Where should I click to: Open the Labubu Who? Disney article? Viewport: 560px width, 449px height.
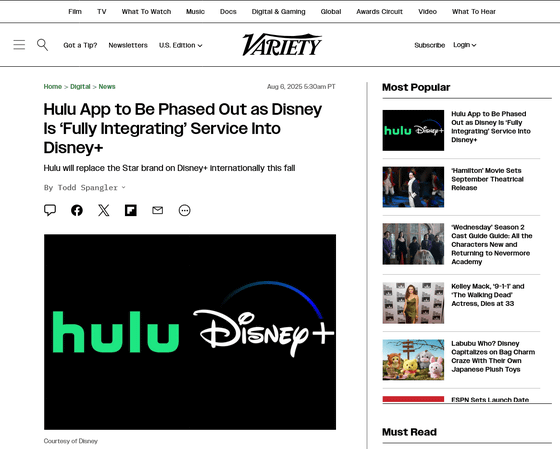tap(493, 356)
